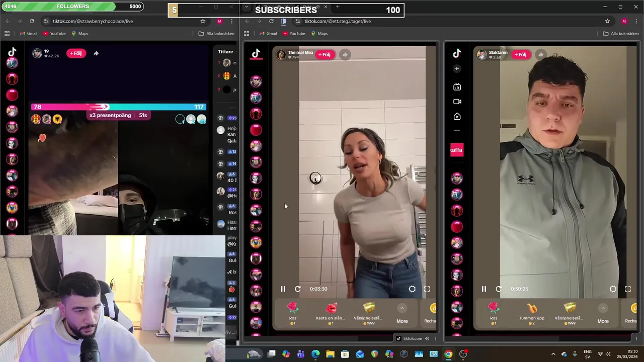Image resolution: width=644 pixels, height=362 pixels.
Task: Open Gmail bookmark in left browser
Action: pos(28,34)
